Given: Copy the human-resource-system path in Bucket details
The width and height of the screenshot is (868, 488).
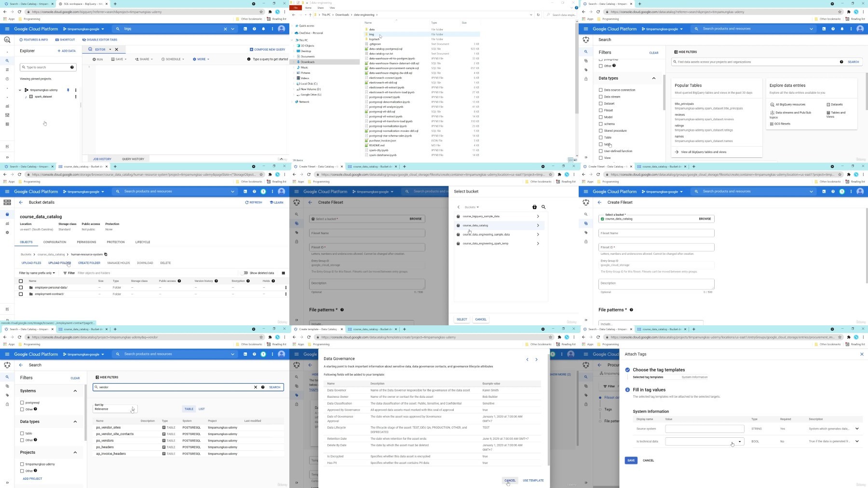Looking at the screenshot, I should click(106, 254).
